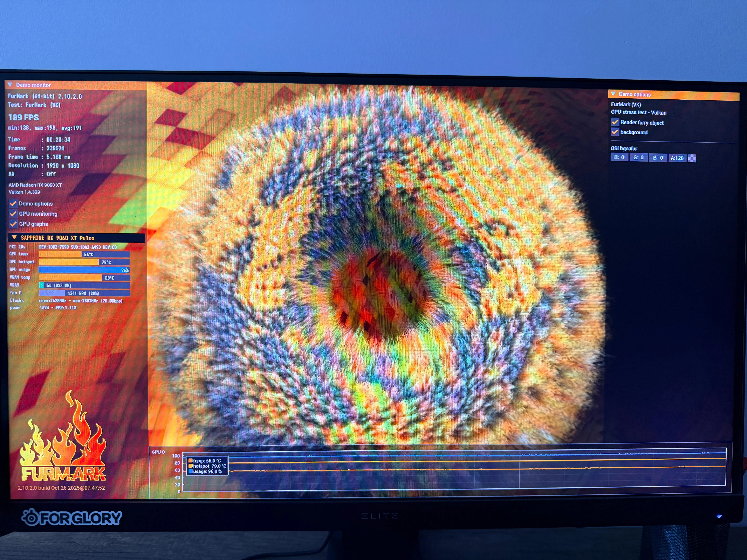Click the Demo monitor title bar
Viewport: 747px width, 560px height.
click(x=78, y=85)
